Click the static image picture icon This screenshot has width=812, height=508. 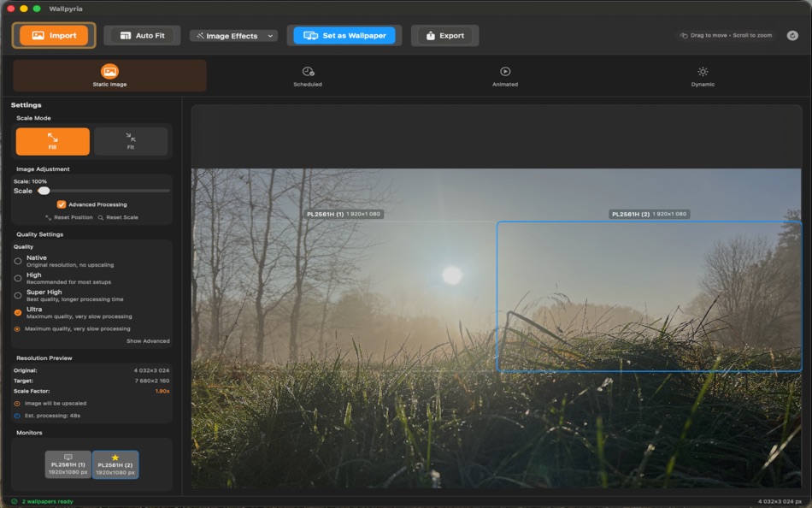109,71
